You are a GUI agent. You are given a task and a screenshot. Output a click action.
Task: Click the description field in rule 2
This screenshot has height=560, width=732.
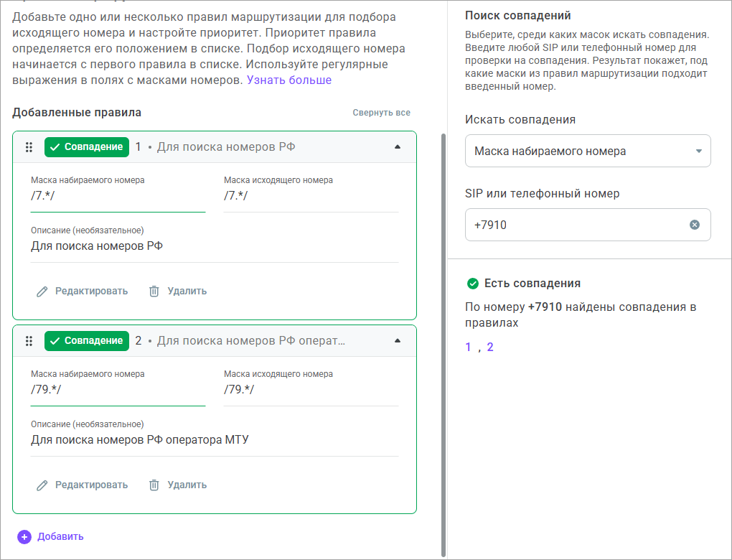(214, 440)
